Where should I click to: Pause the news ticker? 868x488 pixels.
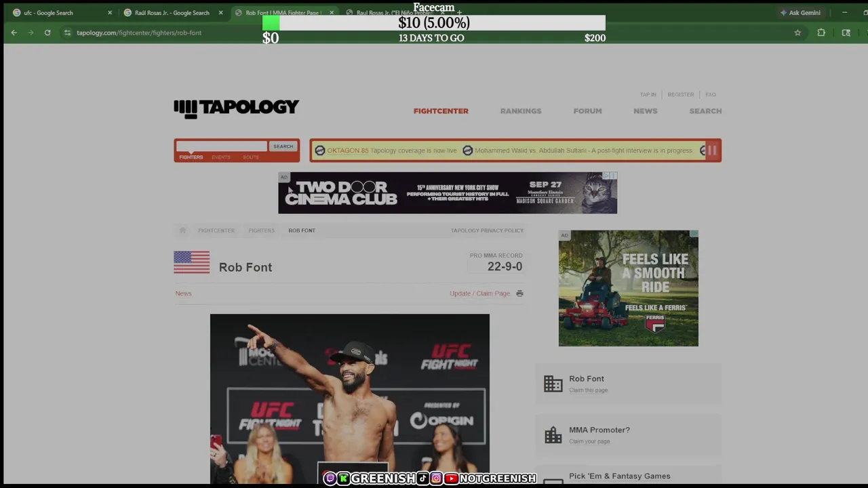click(x=712, y=150)
